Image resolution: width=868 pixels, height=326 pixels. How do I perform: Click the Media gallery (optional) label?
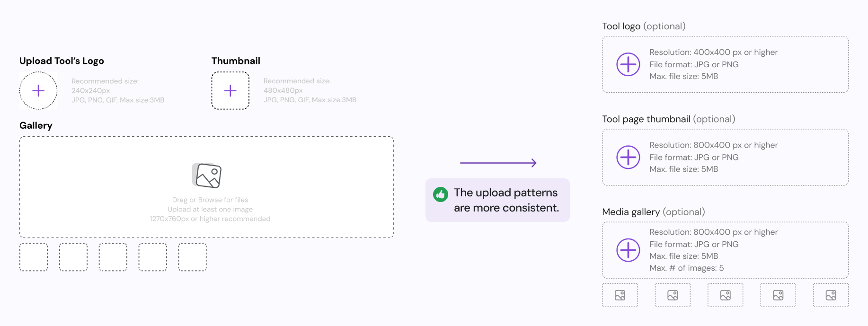pyautogui.click(x=654, y=212)
